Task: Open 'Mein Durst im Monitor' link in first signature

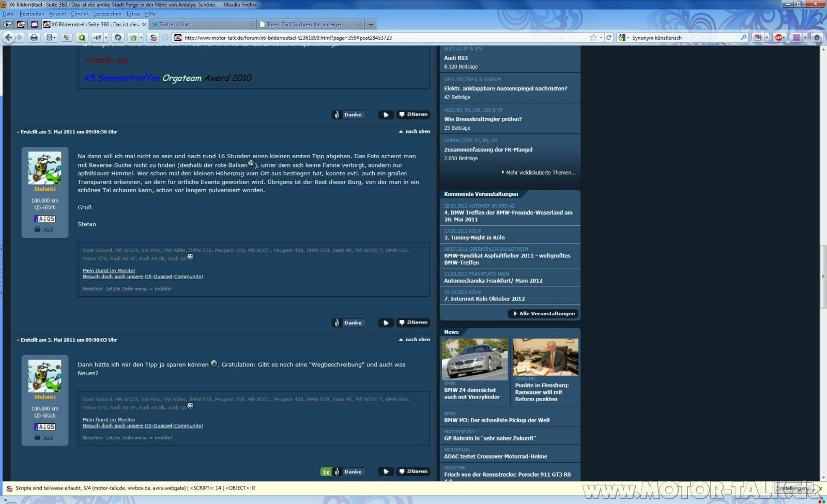Action: (109, 270)
